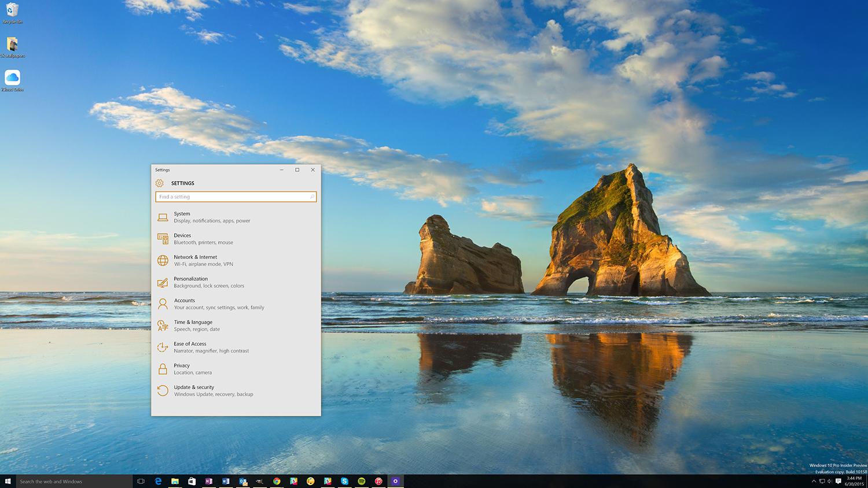Open Update & security settings
Image resolution: width=868 pixels, height=488 pixels.
click(x=236, y=391)
